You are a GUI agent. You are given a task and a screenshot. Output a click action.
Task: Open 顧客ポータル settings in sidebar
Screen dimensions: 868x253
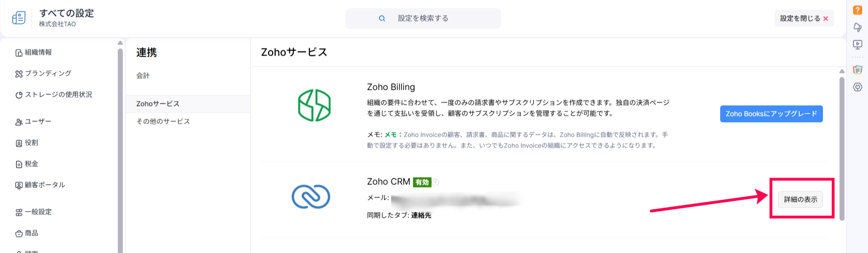pyautogui.click(x=45, y=185)
